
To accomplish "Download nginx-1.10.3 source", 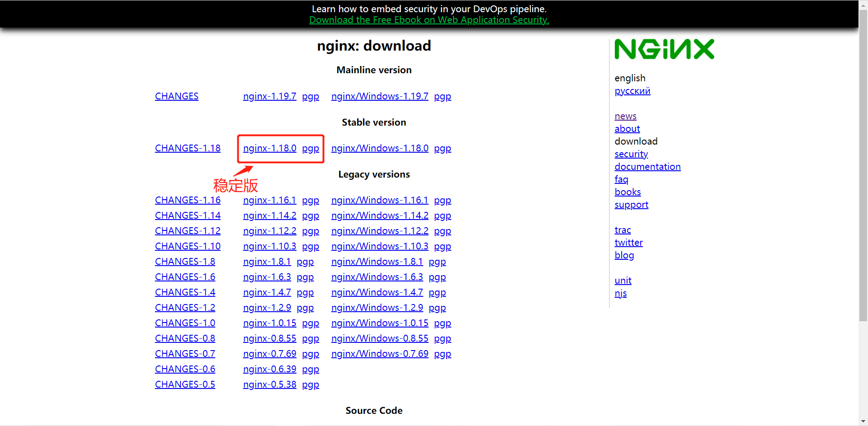I will 269,246.
